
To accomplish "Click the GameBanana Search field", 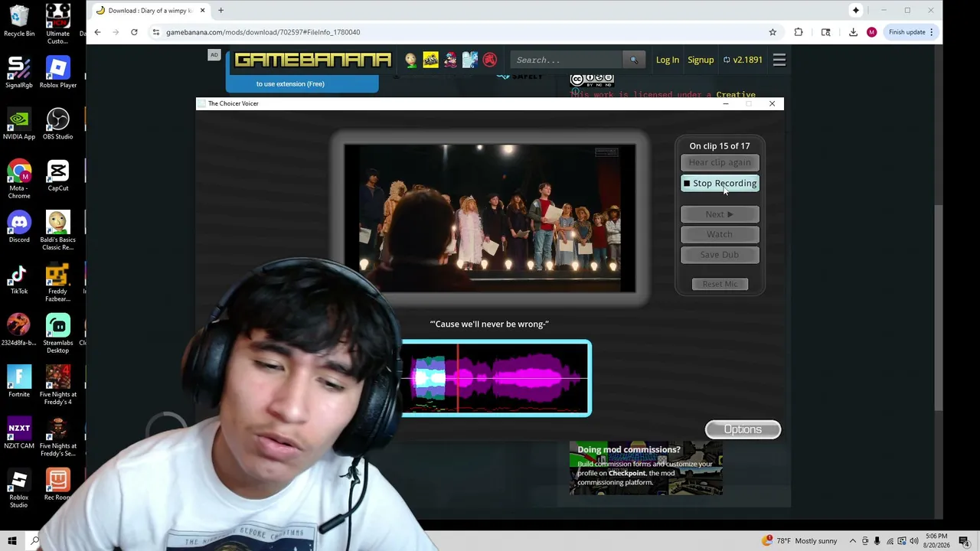I will [567, 60].
